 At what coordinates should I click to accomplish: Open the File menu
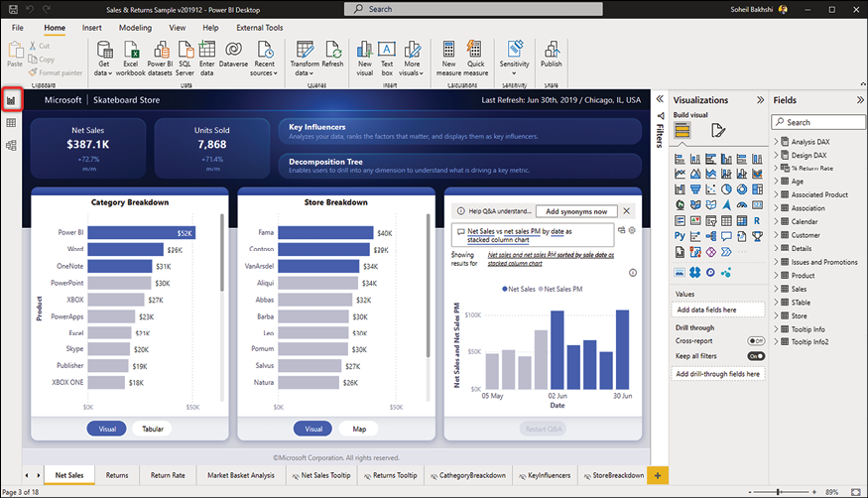click(18, 28)
